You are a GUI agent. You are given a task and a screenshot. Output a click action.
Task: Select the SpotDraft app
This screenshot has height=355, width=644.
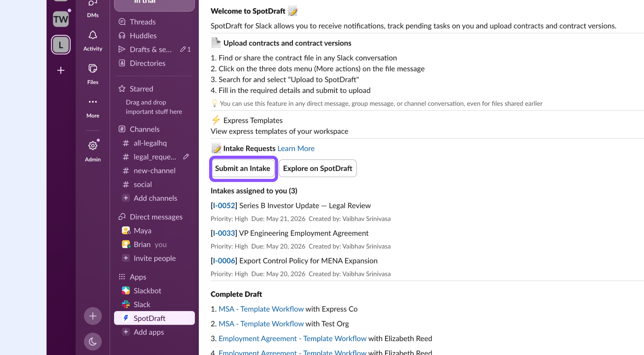(x=154, y=318)
